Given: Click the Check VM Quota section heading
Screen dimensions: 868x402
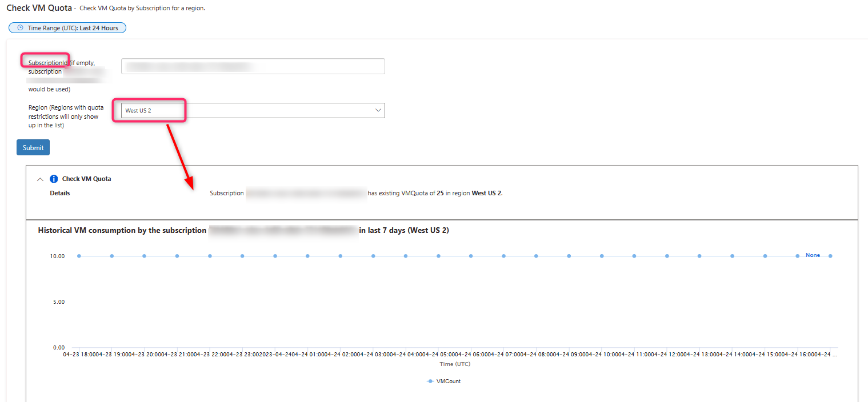Looking at the screenshot, I should pos(87,179).
